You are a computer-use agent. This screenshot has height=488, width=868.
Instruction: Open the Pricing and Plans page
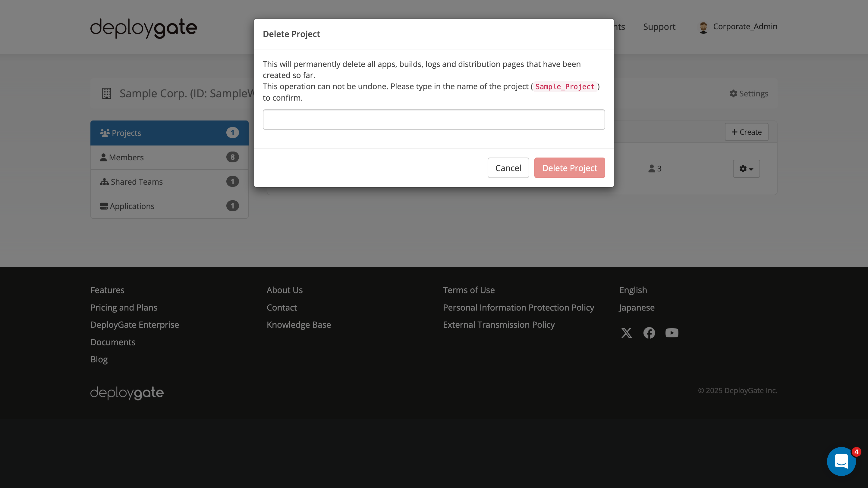point(124,307)
